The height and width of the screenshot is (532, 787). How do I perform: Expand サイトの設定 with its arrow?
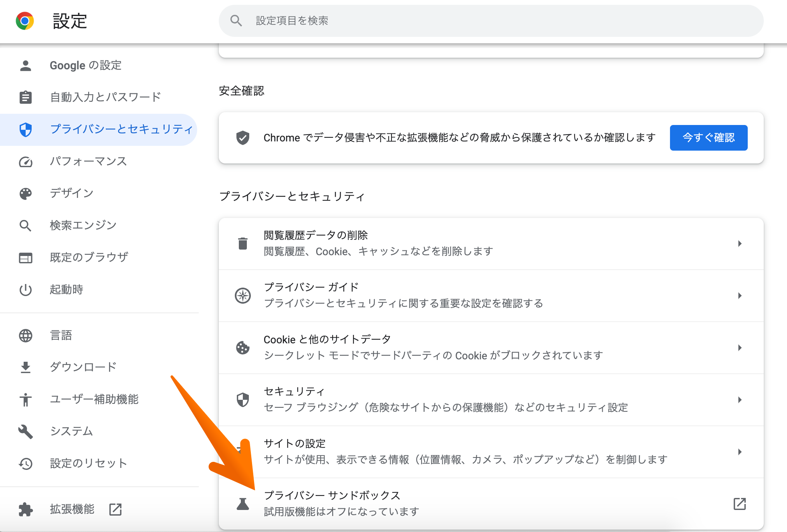[x=740, y=452]
